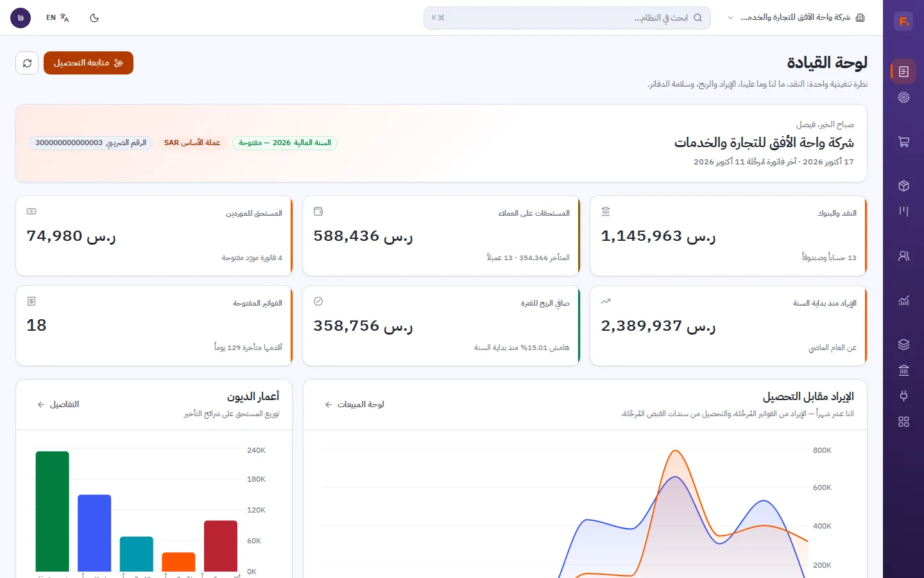Image resolution: width=924 pixels, height=578 pixels.
Task: Open the users icon in the sidebar
Action: pyautogui.click(x=903, y=256)
